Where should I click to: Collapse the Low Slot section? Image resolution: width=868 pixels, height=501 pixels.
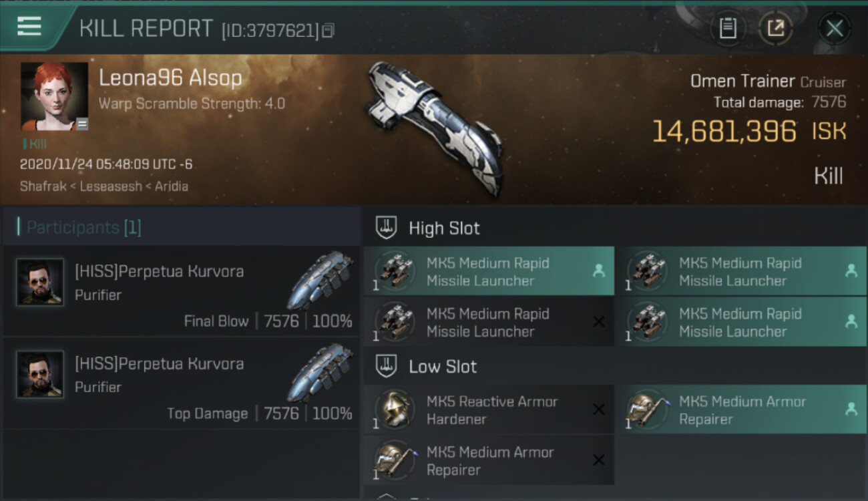click(x=387, y=366)
